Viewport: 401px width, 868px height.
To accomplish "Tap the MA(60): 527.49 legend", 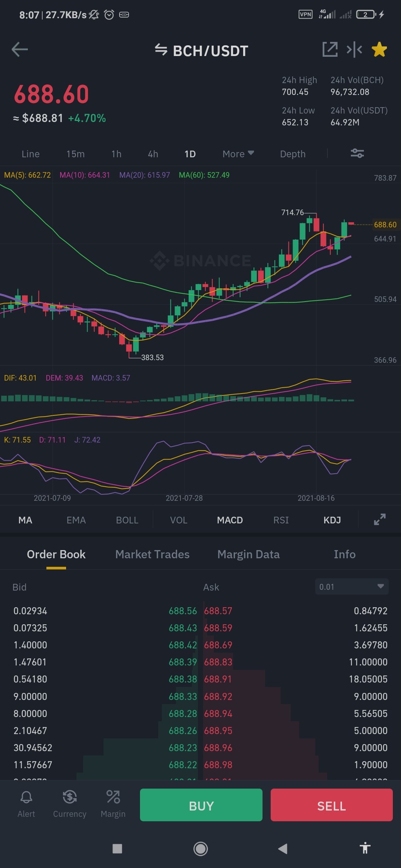I will pyautogui.click(x=204, y=175).
